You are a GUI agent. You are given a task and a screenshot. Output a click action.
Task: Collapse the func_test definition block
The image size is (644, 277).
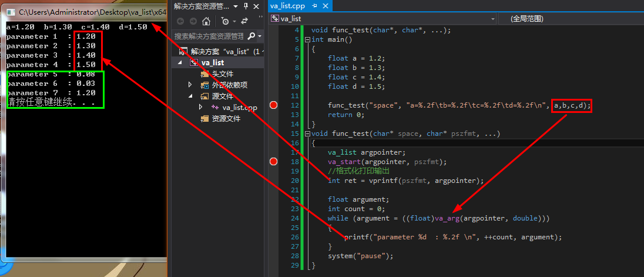(307, 134)
